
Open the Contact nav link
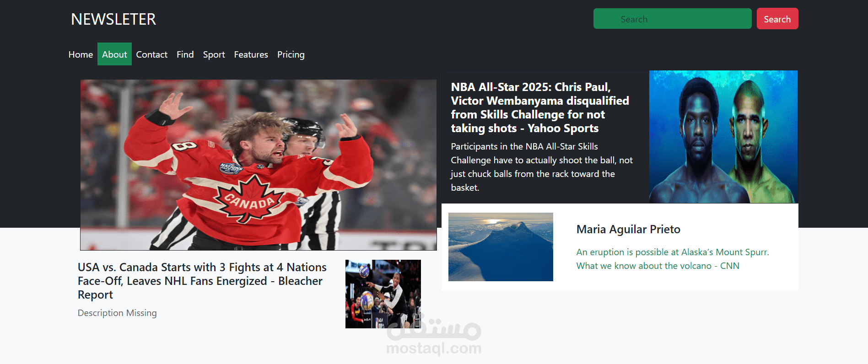(x=151, y=54)
